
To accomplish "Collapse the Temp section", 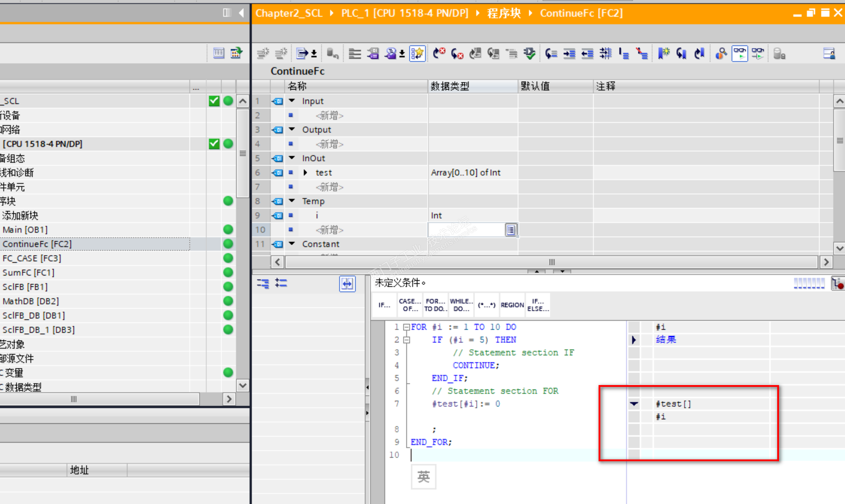I will [x=292, y=201].
